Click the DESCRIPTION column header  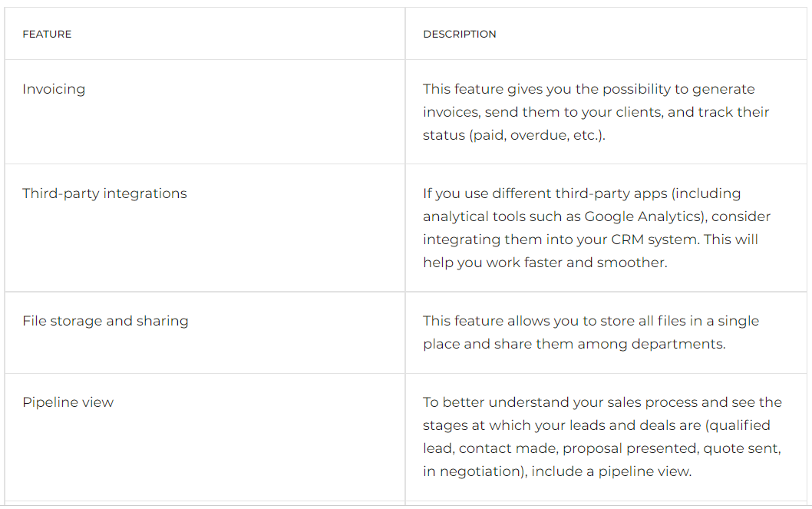pyautogui.click(x=459, y=35)
